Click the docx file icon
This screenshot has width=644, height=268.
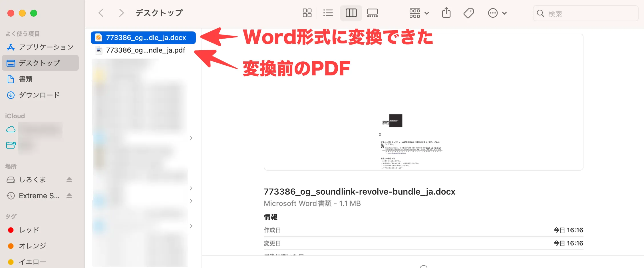point(99,37)
